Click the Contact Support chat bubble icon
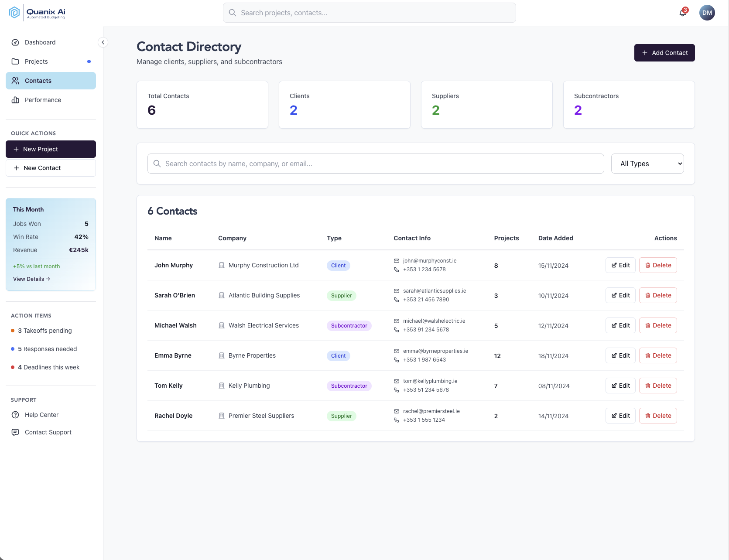The image size is (729, 560). pos(15,432)
